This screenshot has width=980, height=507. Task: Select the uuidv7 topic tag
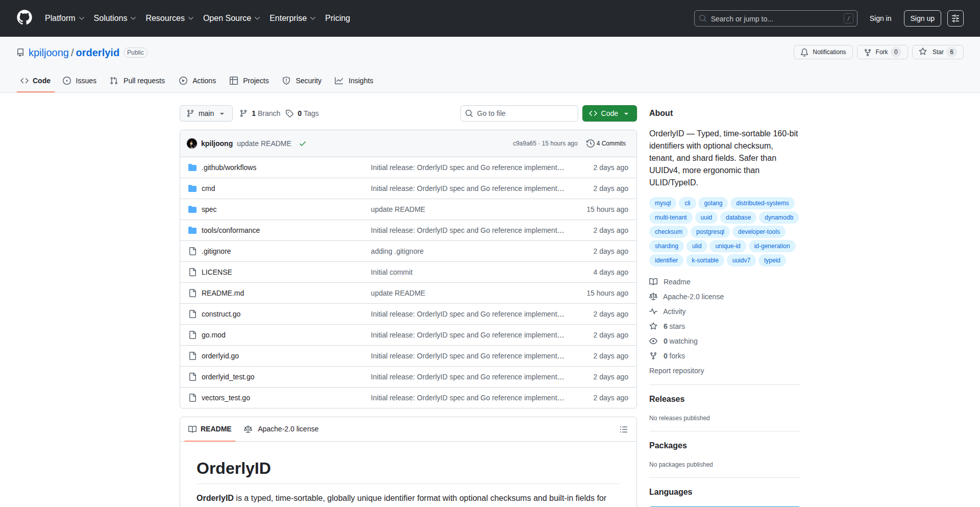tap(741, 260)
